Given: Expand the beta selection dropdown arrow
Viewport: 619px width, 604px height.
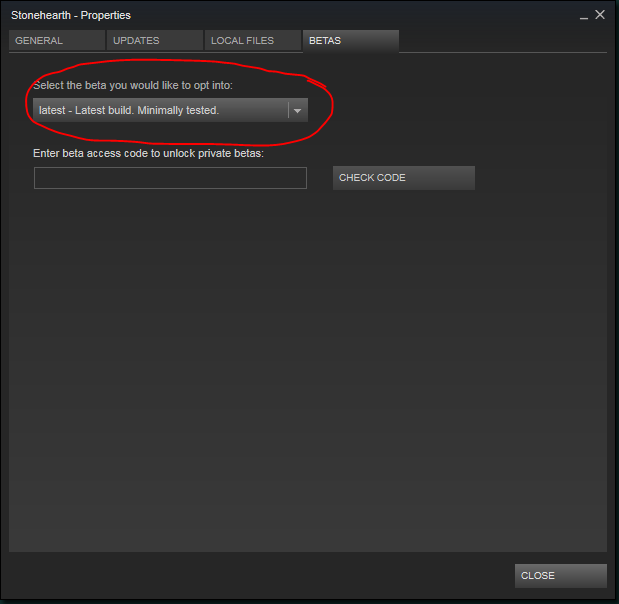Looking at the screenshot, I should tap(298, 111).
